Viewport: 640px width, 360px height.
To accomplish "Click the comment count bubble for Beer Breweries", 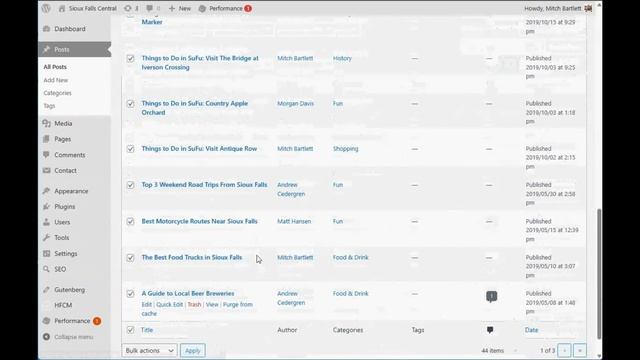I will [491, 296].
